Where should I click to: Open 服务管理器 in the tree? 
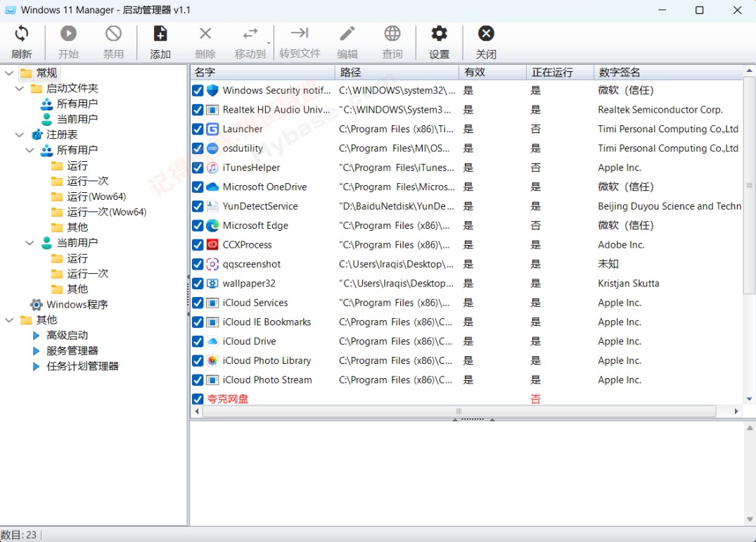pyautogui.click(x=72, y=351)
